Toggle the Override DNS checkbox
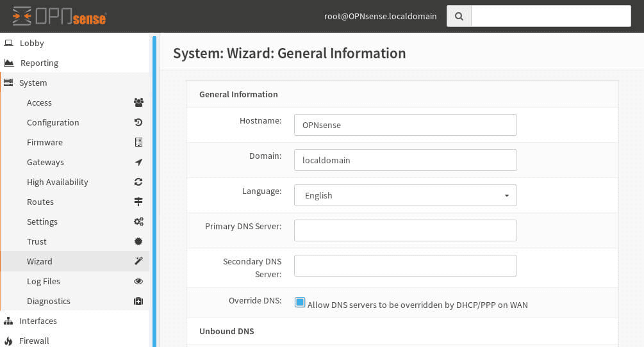This screenshot has width=644, height=347. (x=300, y=302)
